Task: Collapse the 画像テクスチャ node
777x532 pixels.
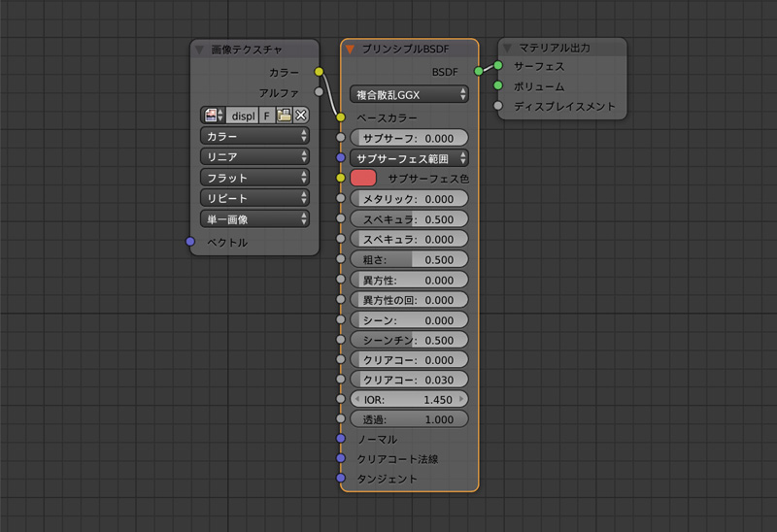Action: click(200, 49)
